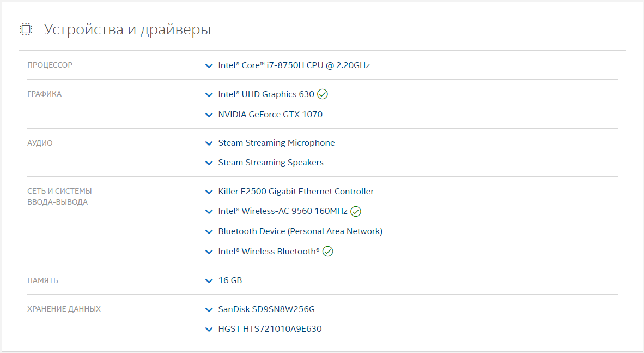
Task: Click green checkmark next to Intel Wireless Bluetooth
Action: (328, 252)
